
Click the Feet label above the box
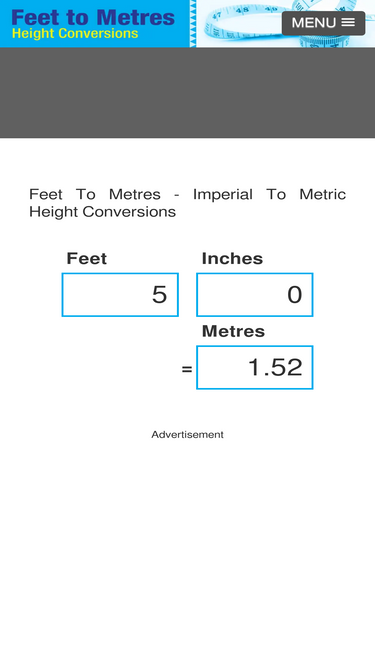[87, 259]
